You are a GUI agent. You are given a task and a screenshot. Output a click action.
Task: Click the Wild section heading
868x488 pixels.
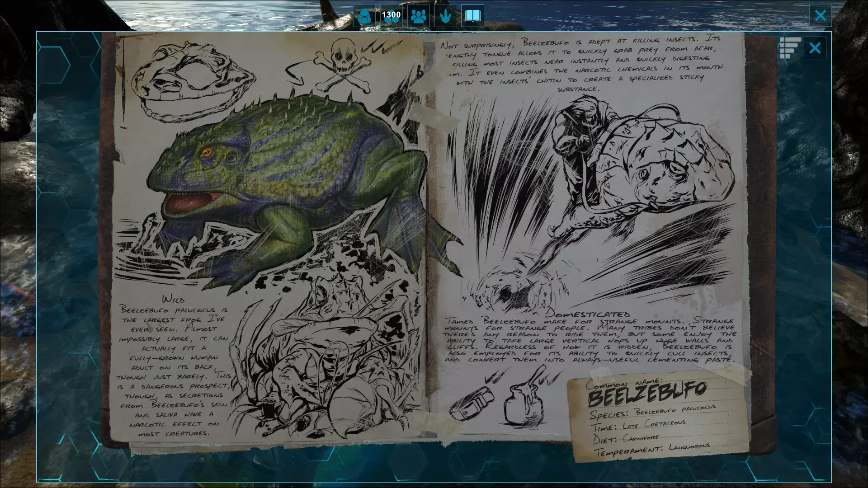click(173, 300)
